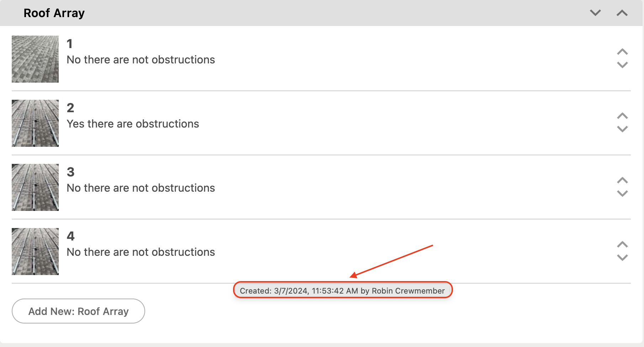The image size is (644, 347).
Task: Move Roof Array item 1 down
Action: (x=622, y=65)
